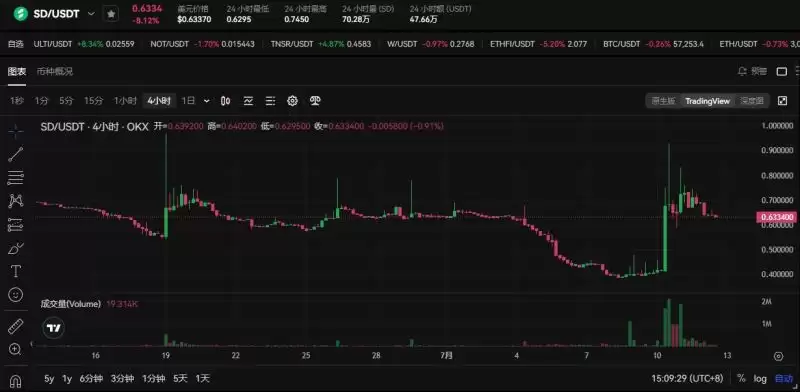Select the brush drawing tool
Screen dimensions: 800x392
16,248
